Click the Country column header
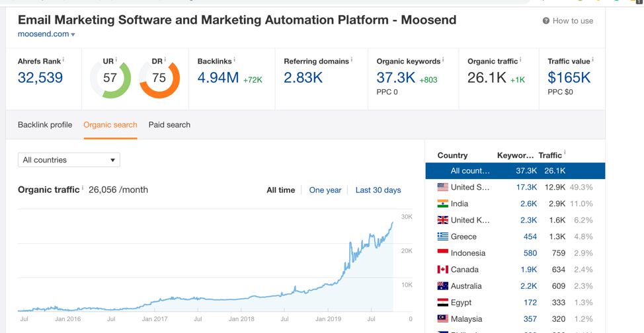 (x=453, y=156)
